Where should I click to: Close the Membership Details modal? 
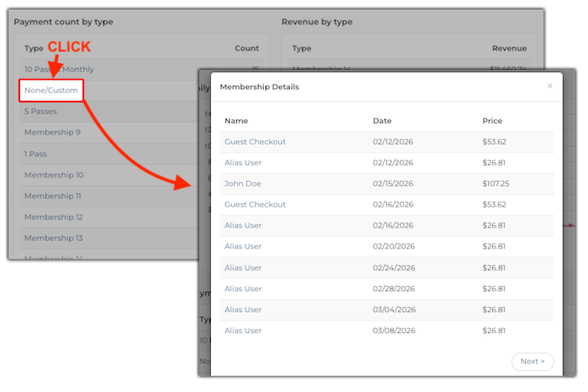coord(549,86)
